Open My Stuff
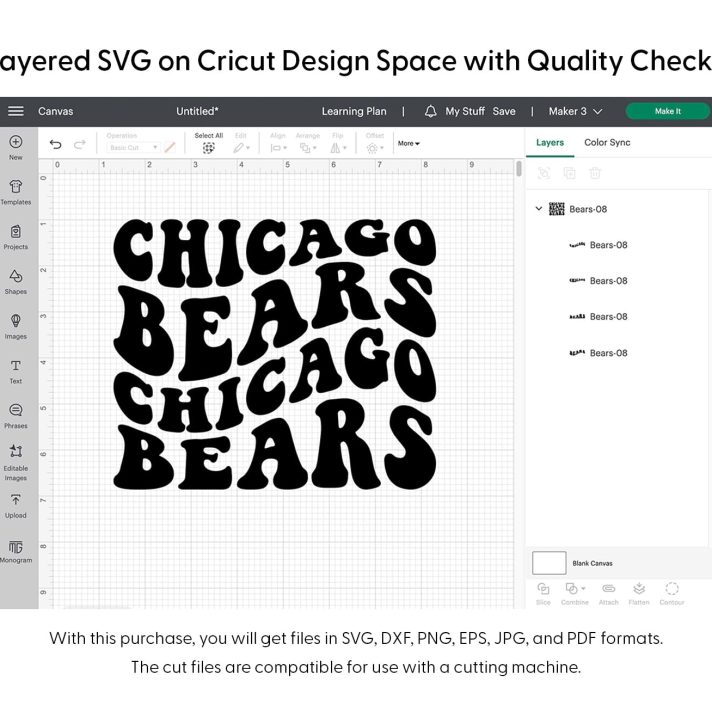Viewport: 712px width, 712px height. tap(465, 111)
